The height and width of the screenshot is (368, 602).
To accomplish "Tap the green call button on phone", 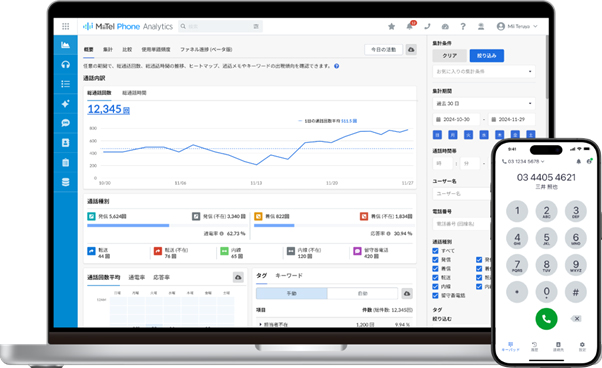I will (x=546, y=318).
